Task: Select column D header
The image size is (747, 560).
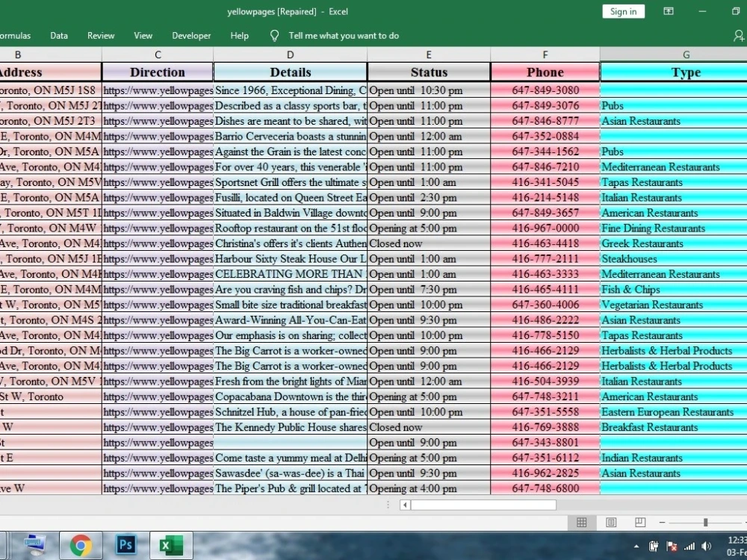Action: coord(290,55)
